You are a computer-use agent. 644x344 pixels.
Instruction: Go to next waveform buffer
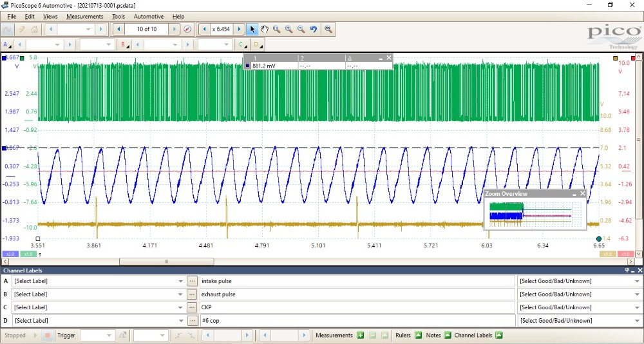[174, 29]
